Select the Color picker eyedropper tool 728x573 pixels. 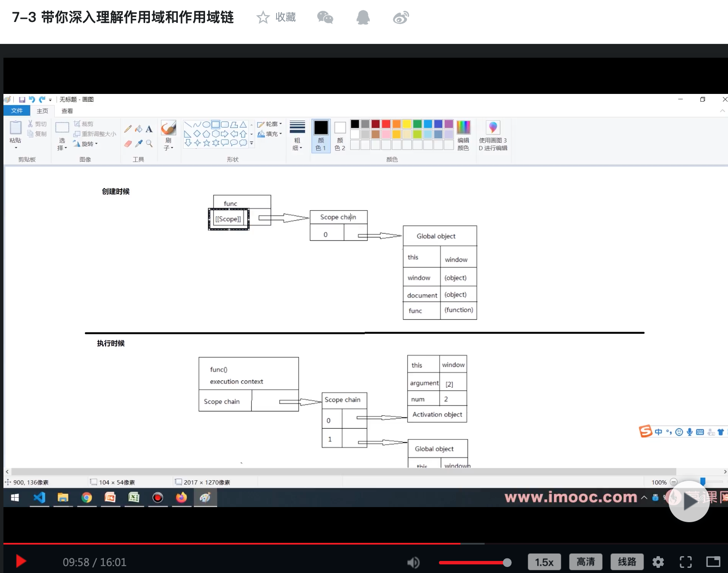139,144
